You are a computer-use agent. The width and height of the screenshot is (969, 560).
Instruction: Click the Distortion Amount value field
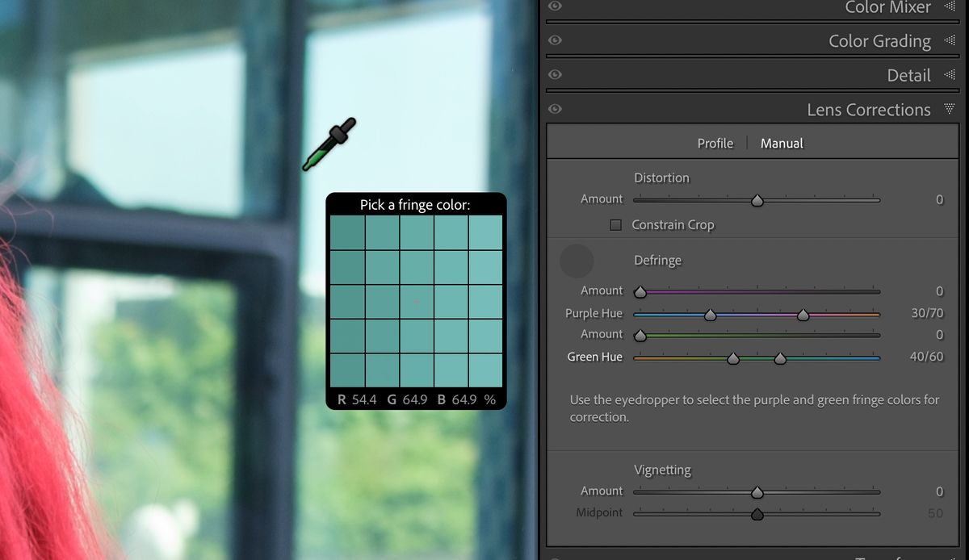pyautogui.click(x=939, y=199)
